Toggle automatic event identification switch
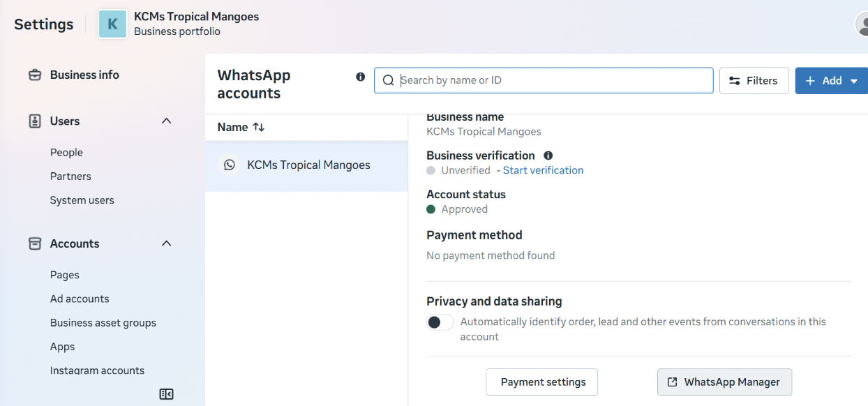 (x=440, y=322)
